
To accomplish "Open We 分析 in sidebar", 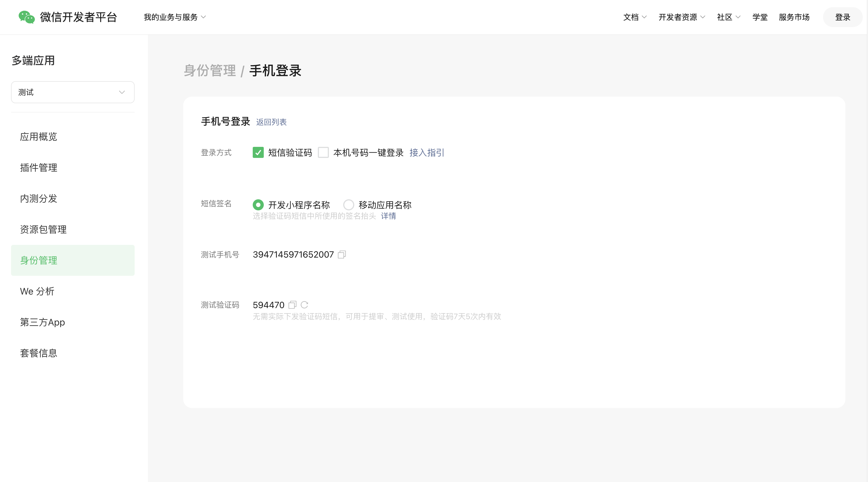I will 73,291.
